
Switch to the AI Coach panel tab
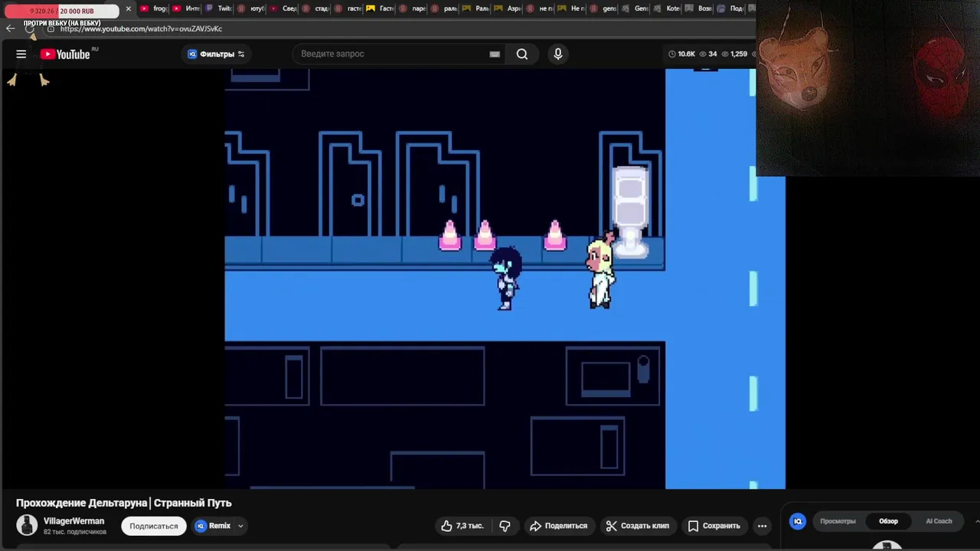(939, 521)
